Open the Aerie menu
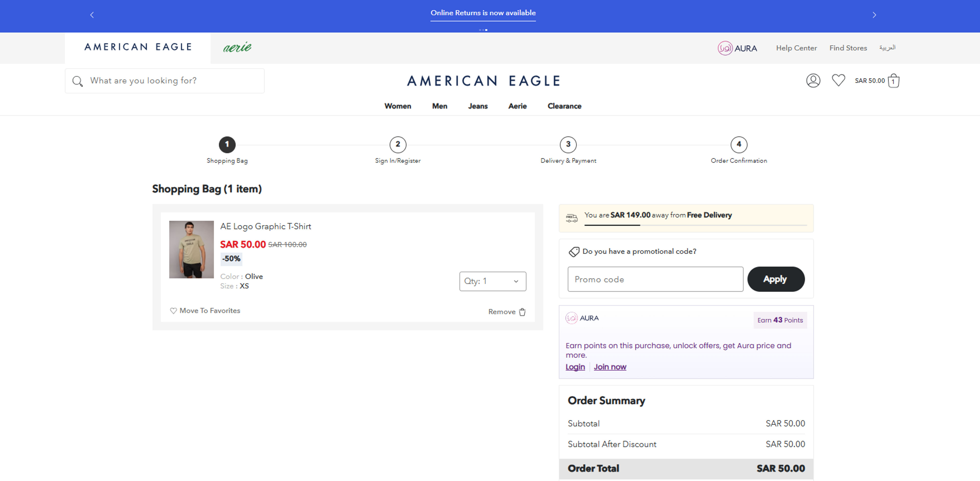The image size is (980, 481). 517,106
